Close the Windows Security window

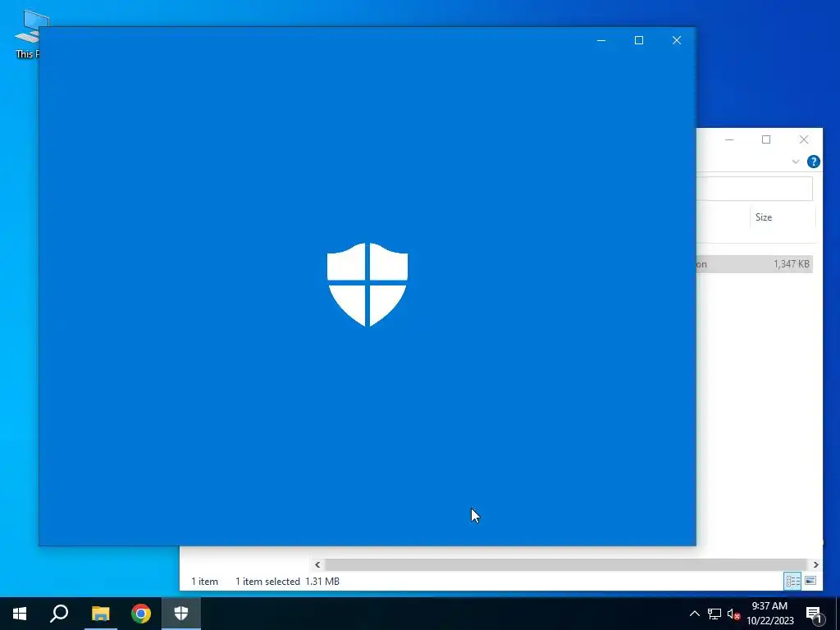tap(677, 40)
